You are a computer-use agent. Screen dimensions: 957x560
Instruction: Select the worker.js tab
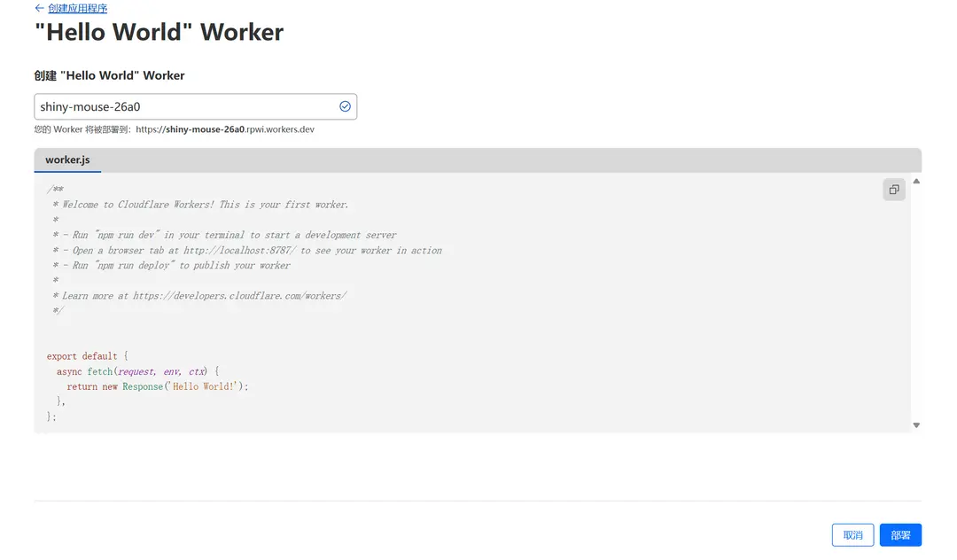coord(67,160)
